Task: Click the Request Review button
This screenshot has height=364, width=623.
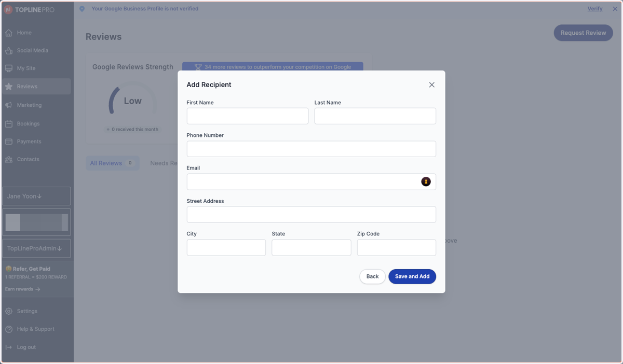Action: (583, 33)
